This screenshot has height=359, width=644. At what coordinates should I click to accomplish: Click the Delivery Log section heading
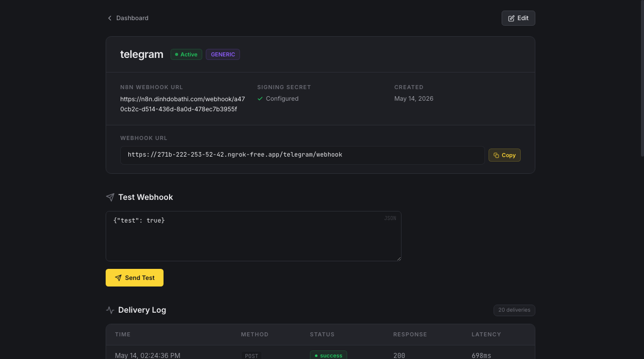pyautogui.click(x=142, y=310)
